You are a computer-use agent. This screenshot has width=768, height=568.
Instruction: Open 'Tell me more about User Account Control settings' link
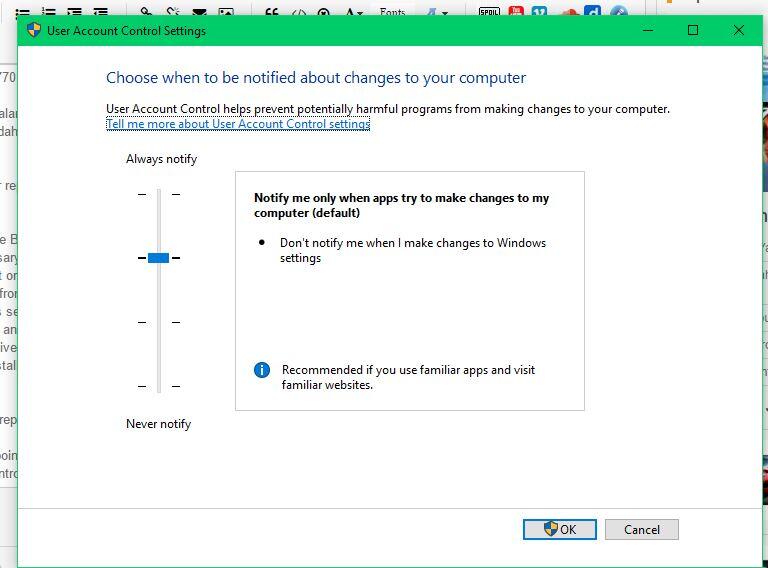tap(238, 124)
